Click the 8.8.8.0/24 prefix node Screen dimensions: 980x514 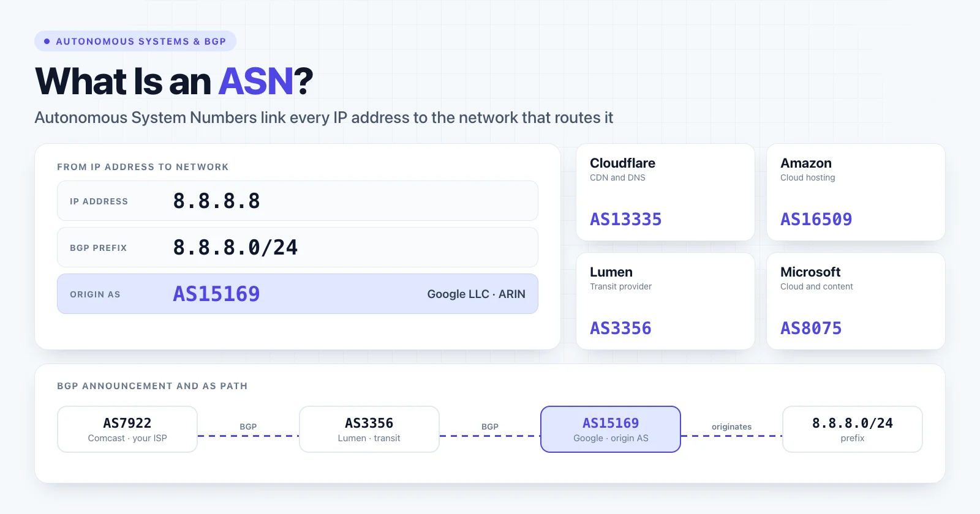coord(853,430)
